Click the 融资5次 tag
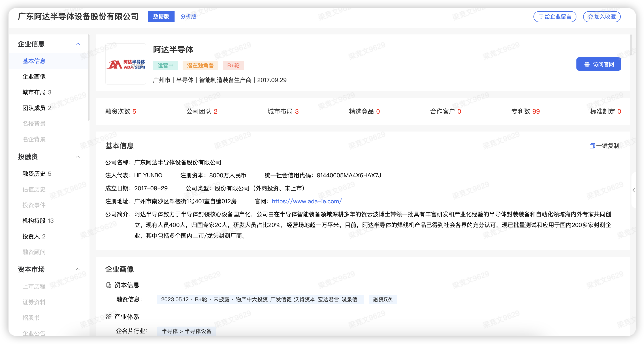 pos(383,299)
